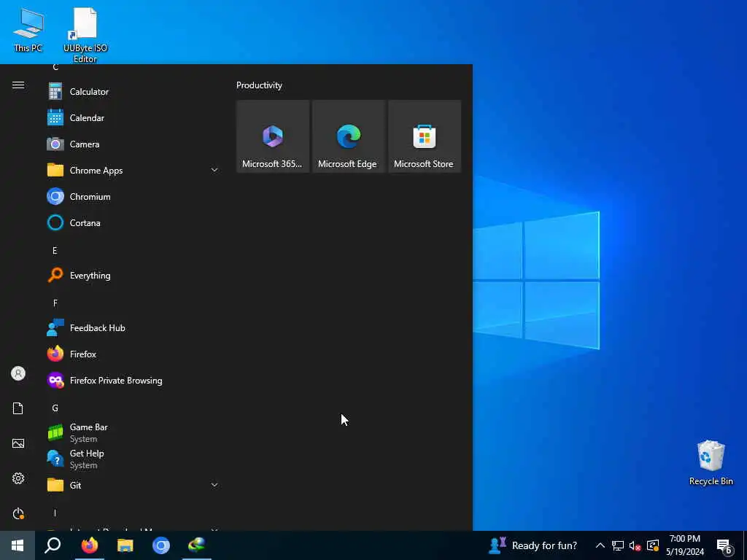Screen dimensions: 747x560
Task: Launch the Get Help app
Action: [133, 459]
